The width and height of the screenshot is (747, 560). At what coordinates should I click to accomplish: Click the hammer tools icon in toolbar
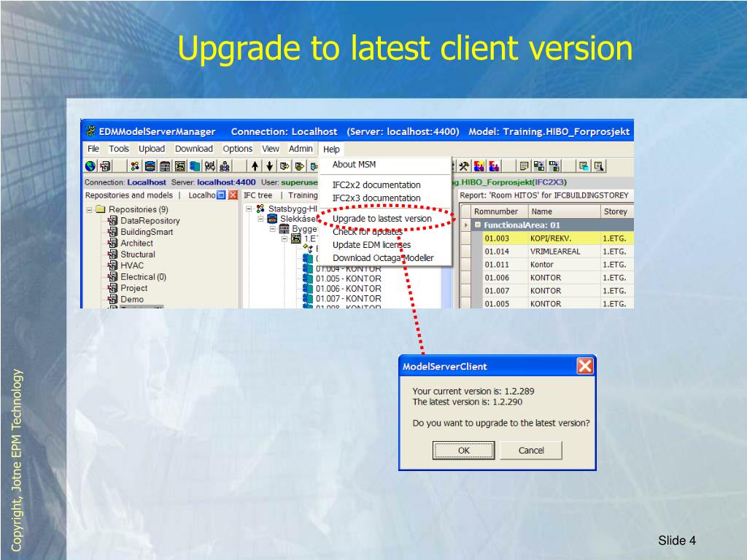tap(464, 166)
